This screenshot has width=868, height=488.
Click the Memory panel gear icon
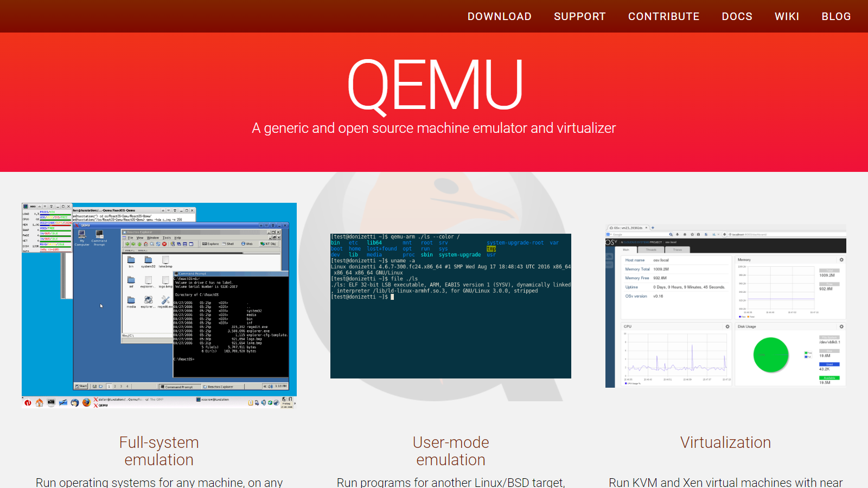pos(841,260)
